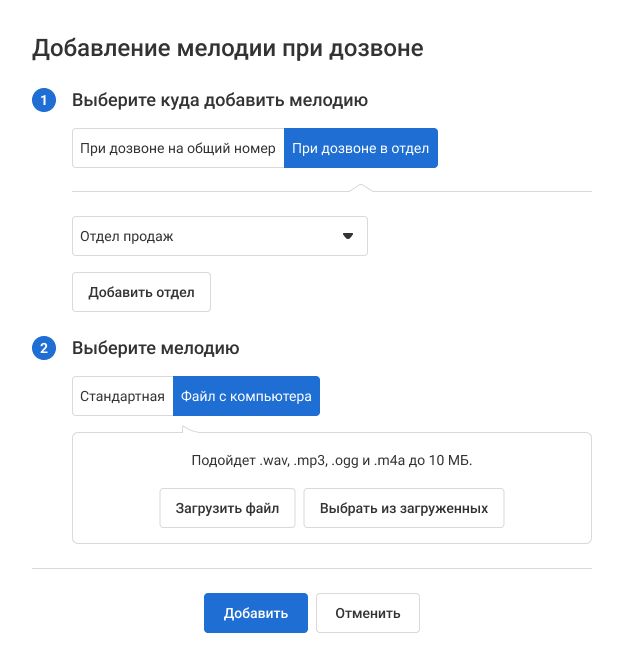This screenshot has height=665, width=624.
Task: Click the «Добавление мелодии при дозвоне» title
Action: tap(228, 48)
